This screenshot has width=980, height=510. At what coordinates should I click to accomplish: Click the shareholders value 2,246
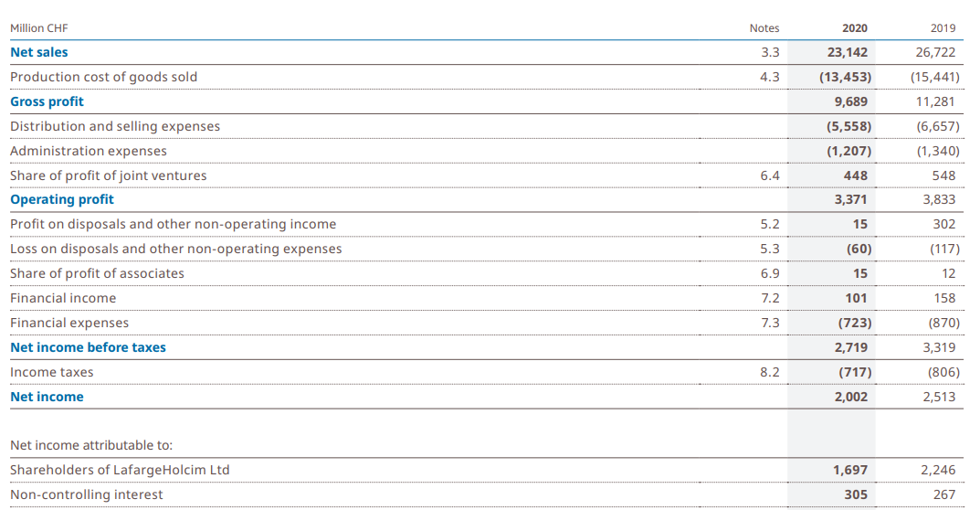point(939,470)
